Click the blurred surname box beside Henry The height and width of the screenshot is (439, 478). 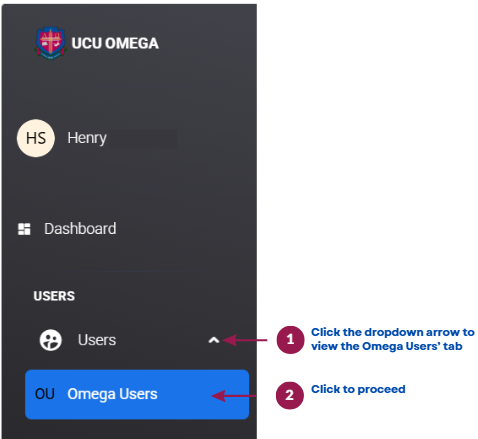[143, 138]
